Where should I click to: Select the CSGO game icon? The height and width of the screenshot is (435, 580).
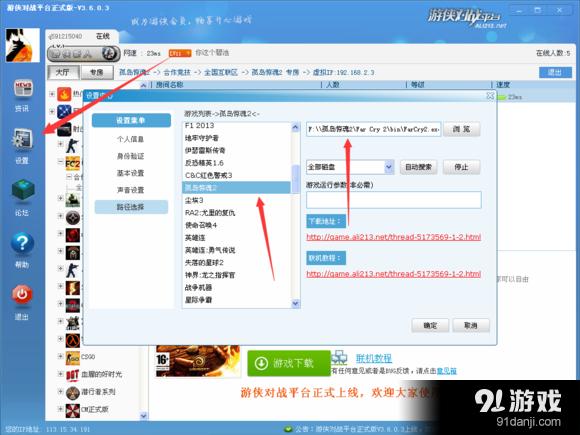click(x=72, y=357)
